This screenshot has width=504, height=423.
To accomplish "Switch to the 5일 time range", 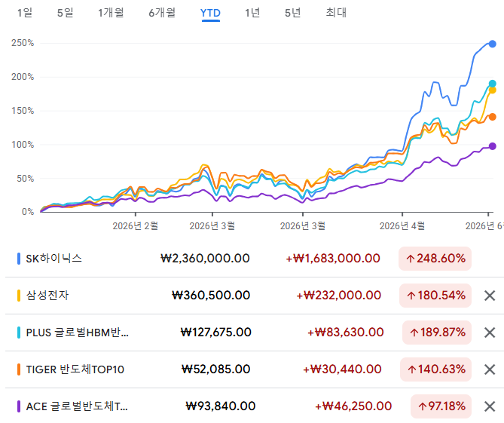I will click(66, 13).
